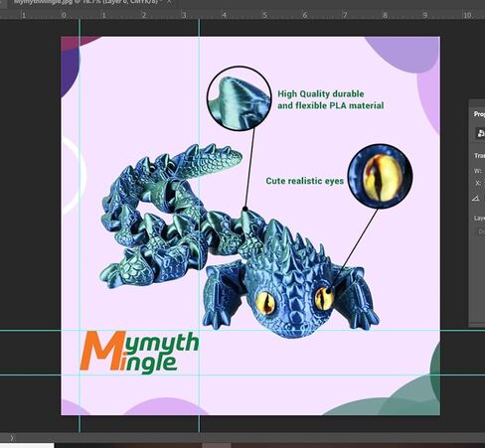Click the magnified PLA fin circle

tap(240, 98)
